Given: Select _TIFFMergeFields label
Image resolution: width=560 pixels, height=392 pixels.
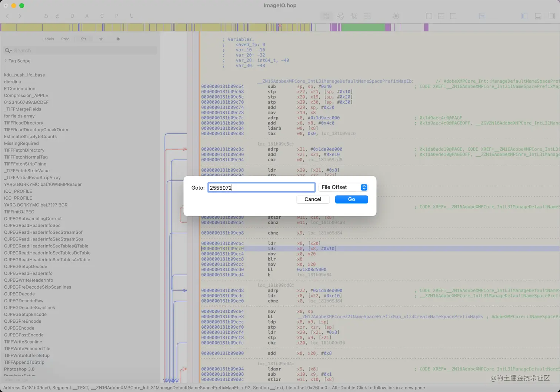Looking at the screenshot, I should coord(23,109).
